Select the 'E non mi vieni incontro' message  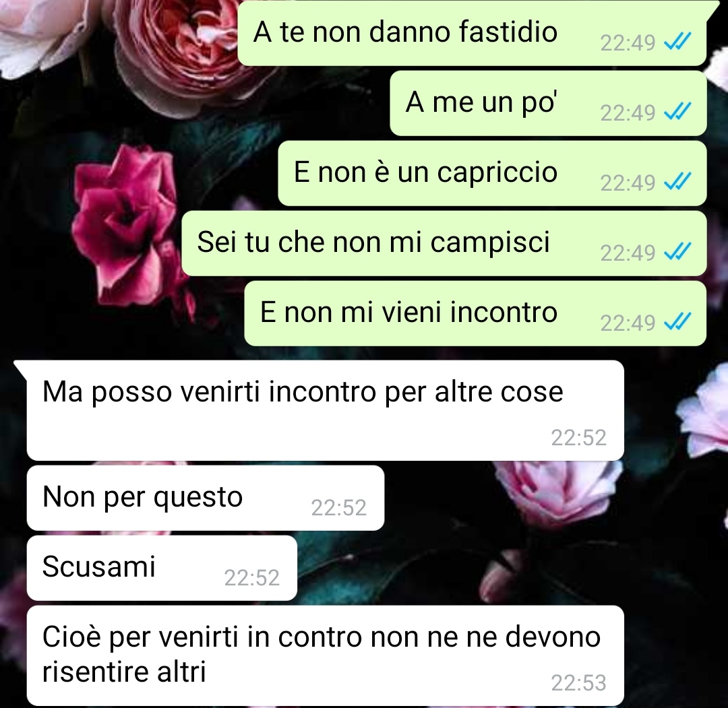click(x=475, y=313)
